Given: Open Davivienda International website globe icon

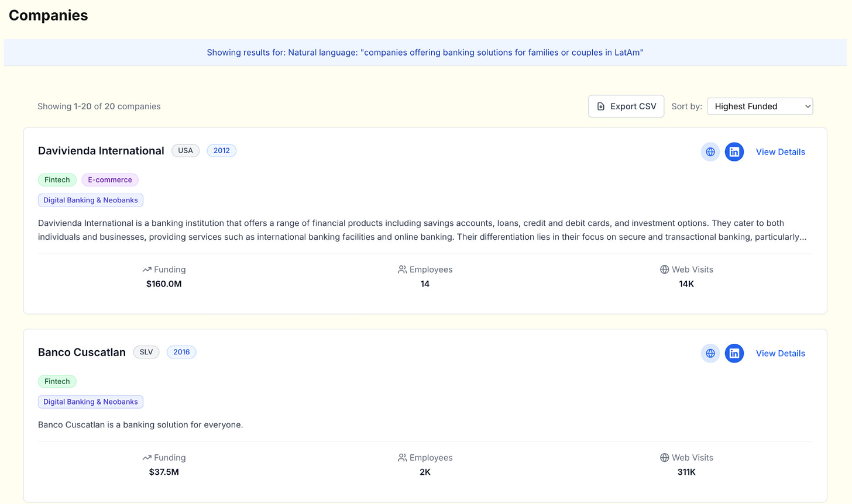Looking at the screenshot, I should [710, 152].
